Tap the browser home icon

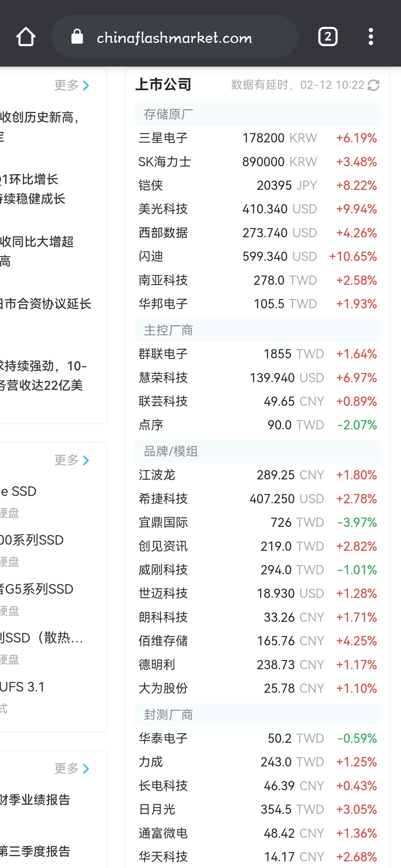(26, 36)
